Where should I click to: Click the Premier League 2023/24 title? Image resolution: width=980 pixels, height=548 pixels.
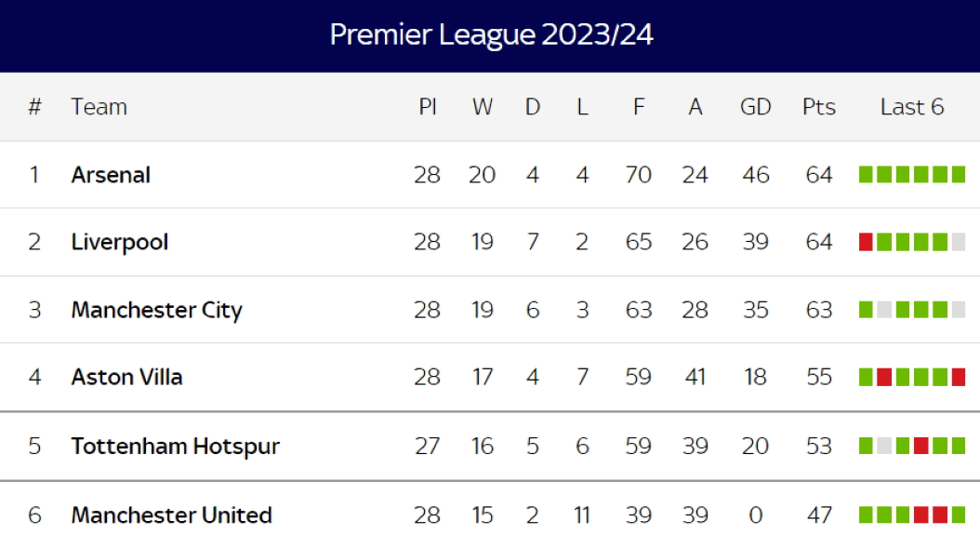(x=491, y=35)
